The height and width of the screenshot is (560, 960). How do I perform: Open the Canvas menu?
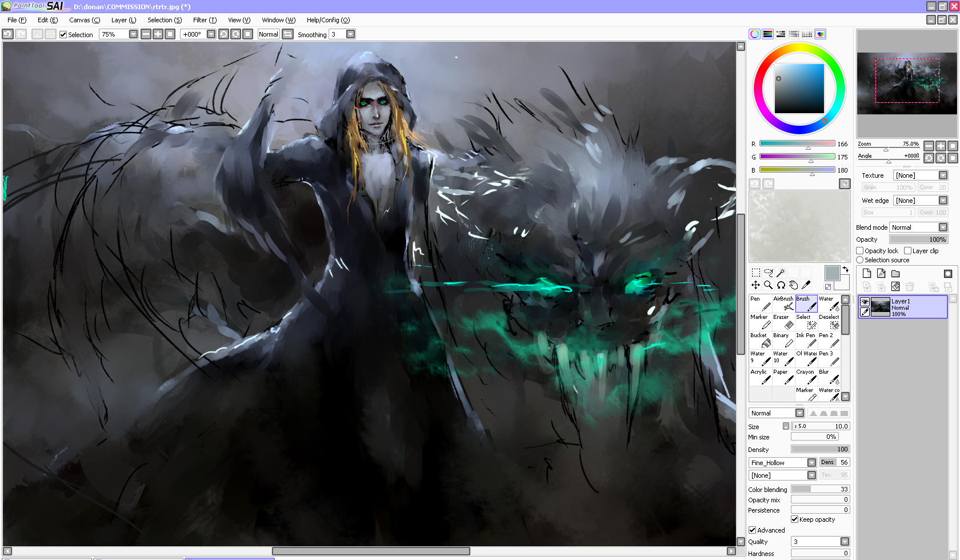tap(85, 20)
